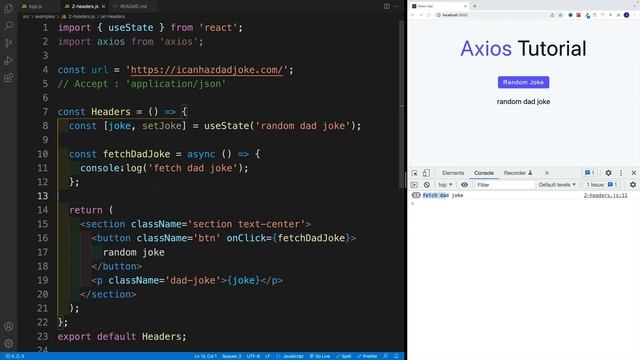Click the share icon in address bar
This screenshot has height=360, width=640.
click(x=553, y=15)
